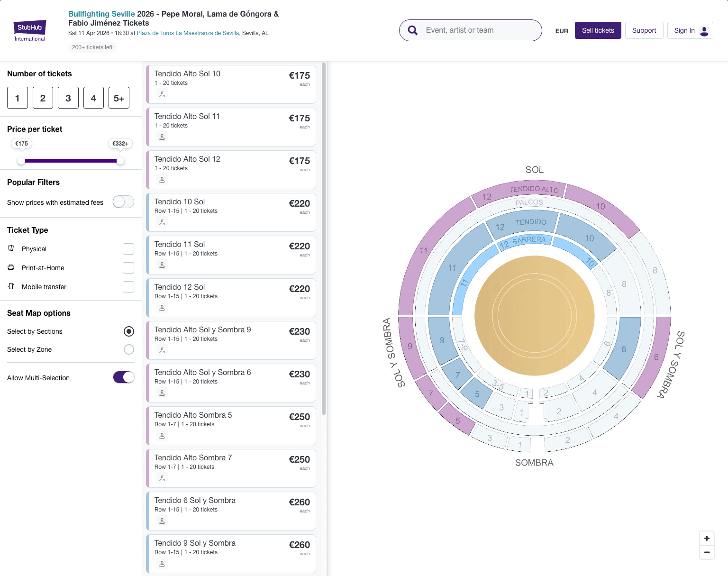Choose Select by Sections radio
The image size is (728, 576).
pyautogui.click(x=129, y=331)
